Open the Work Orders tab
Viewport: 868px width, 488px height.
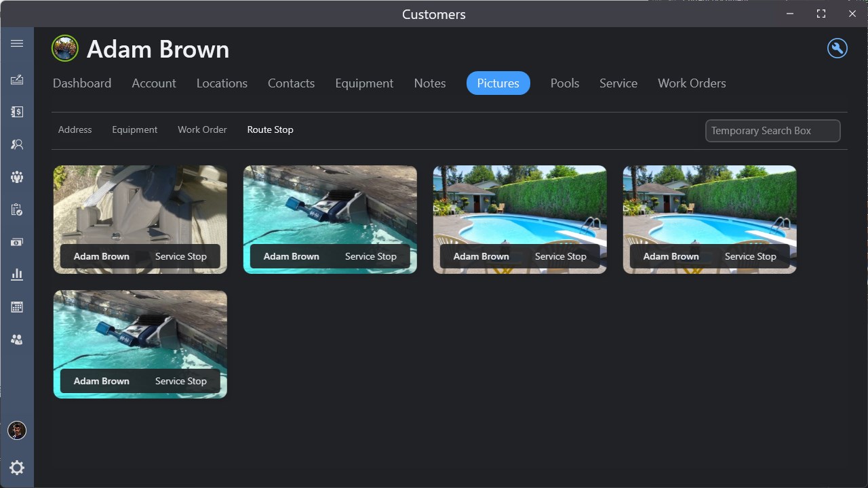(x=692, y=83)
